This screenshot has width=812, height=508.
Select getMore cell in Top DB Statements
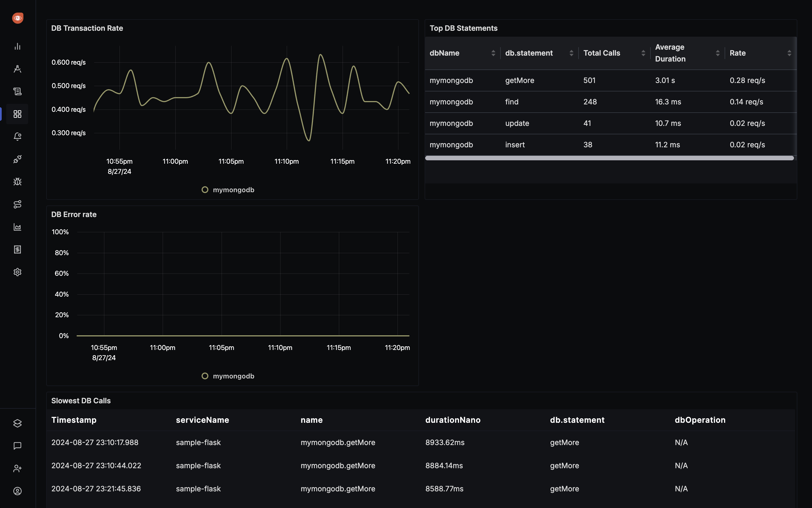pyautogui.click(x=520, y=80)
